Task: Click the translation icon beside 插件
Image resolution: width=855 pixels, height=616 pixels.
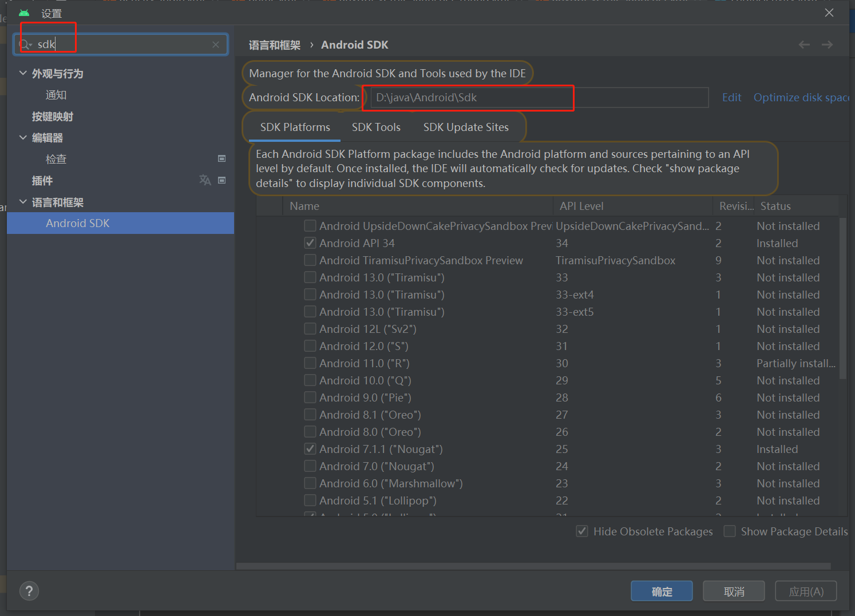Action: pos(205,180)
